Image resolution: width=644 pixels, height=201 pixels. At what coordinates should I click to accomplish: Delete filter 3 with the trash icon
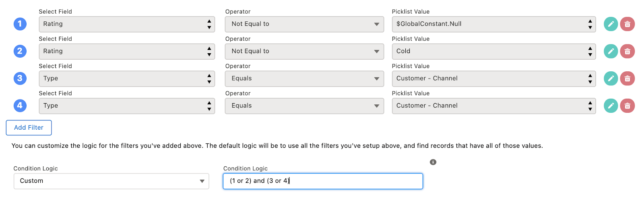[x=627, y=79]
